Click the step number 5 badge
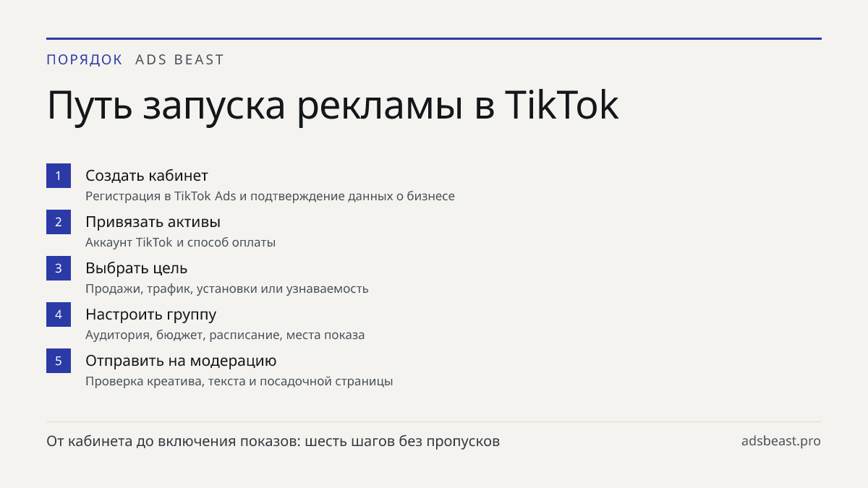This screenshot has height=488, width=868. tap(59, 361)
